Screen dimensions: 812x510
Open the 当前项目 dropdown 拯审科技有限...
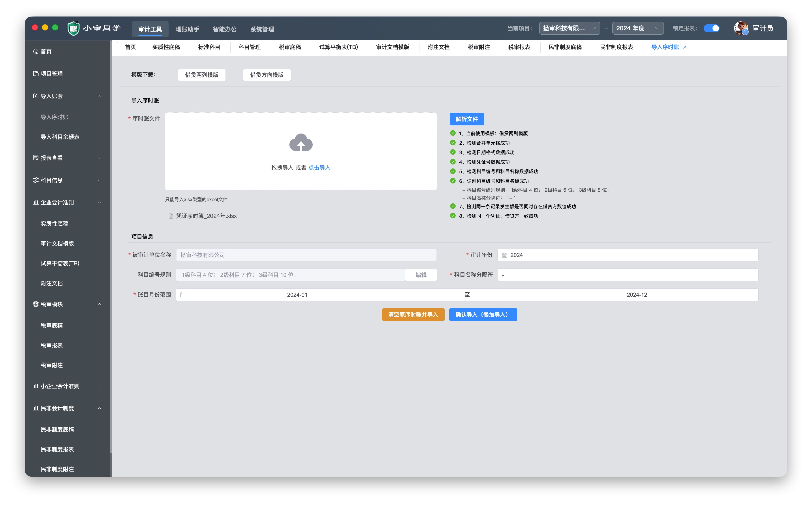(x=569, y=28)
